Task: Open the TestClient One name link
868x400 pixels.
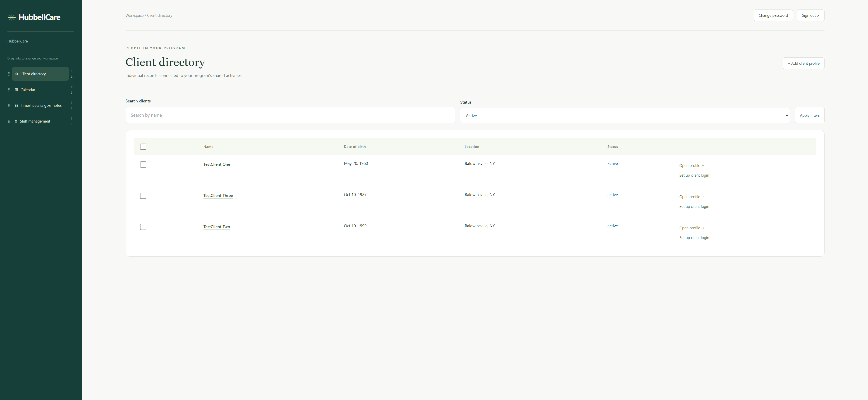Action: click(x=217, y=164)
